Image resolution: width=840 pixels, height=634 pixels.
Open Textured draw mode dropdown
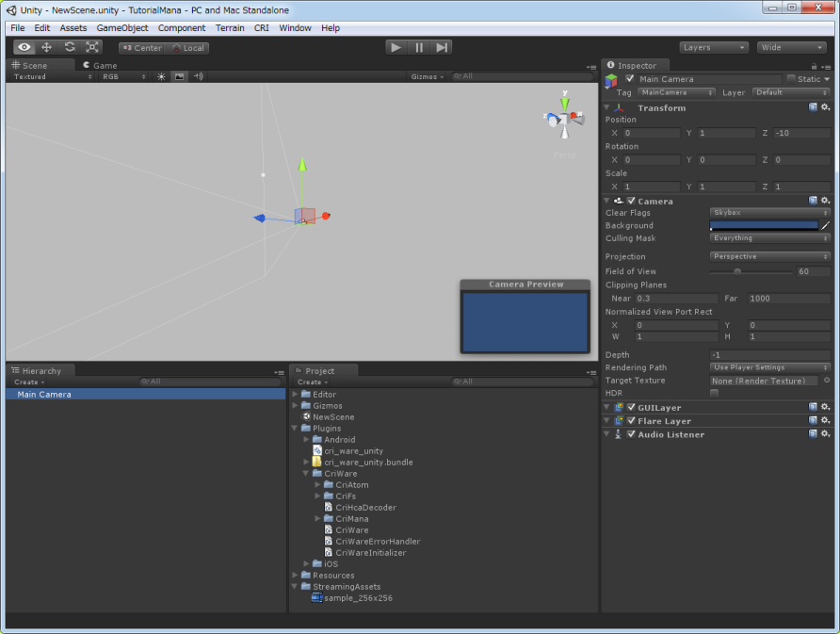52,76
